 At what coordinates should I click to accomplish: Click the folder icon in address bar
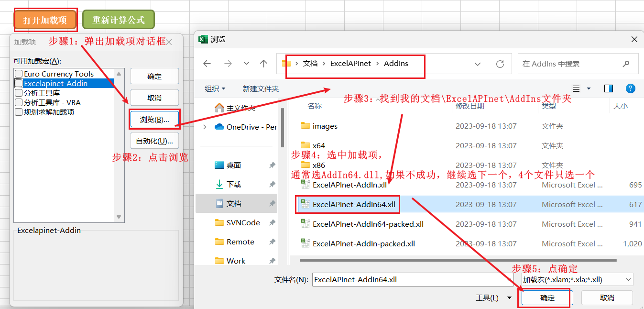(x=286, y=63)
